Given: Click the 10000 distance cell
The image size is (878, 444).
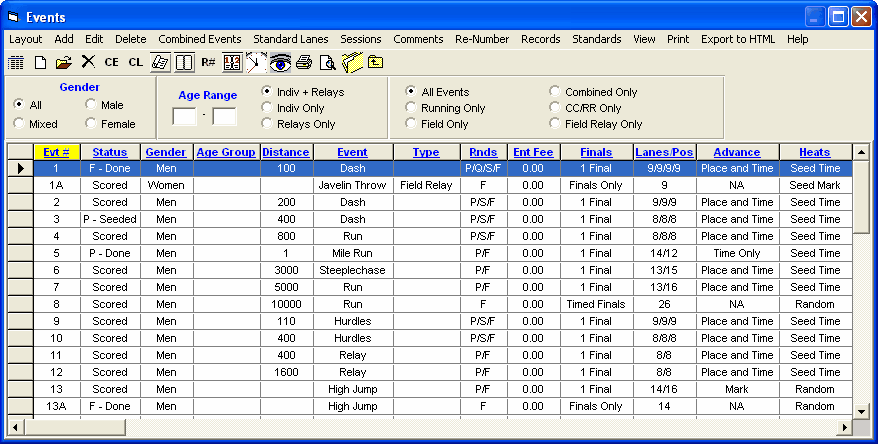Looking at the screenshot, I should point(286,305).
